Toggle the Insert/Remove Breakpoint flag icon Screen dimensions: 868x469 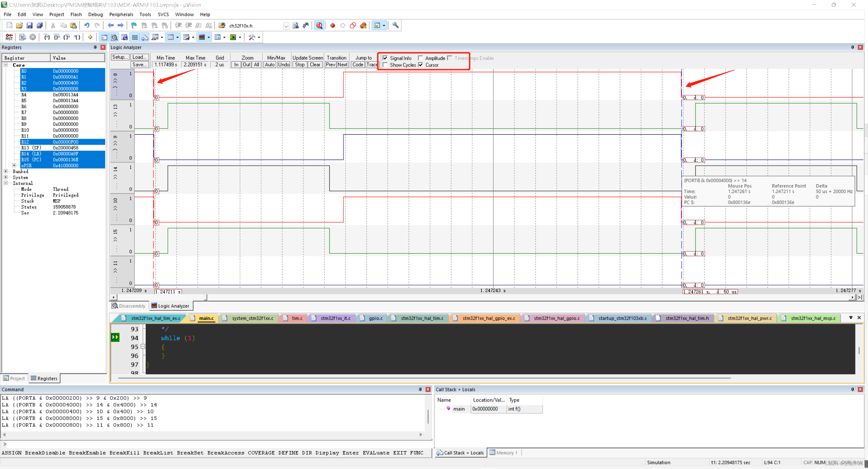click(x=134, y=25)
